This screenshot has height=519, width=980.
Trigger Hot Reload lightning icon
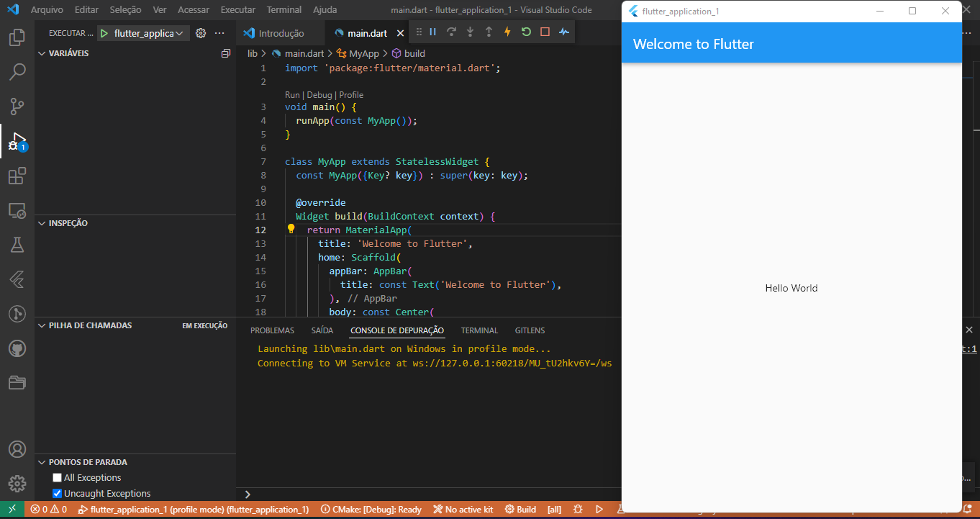click(507, 32)
